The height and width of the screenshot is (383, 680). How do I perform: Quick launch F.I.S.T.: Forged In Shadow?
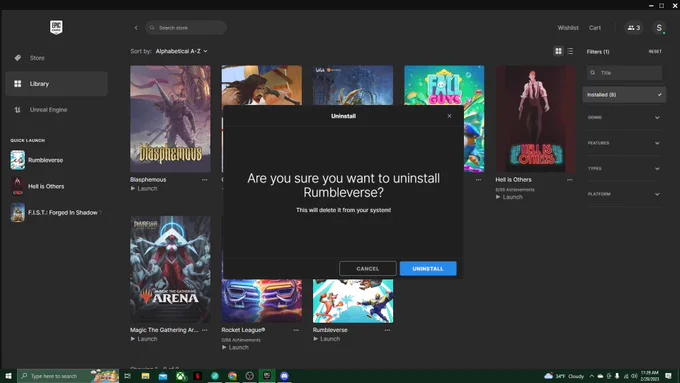click(x=56, y=213)
